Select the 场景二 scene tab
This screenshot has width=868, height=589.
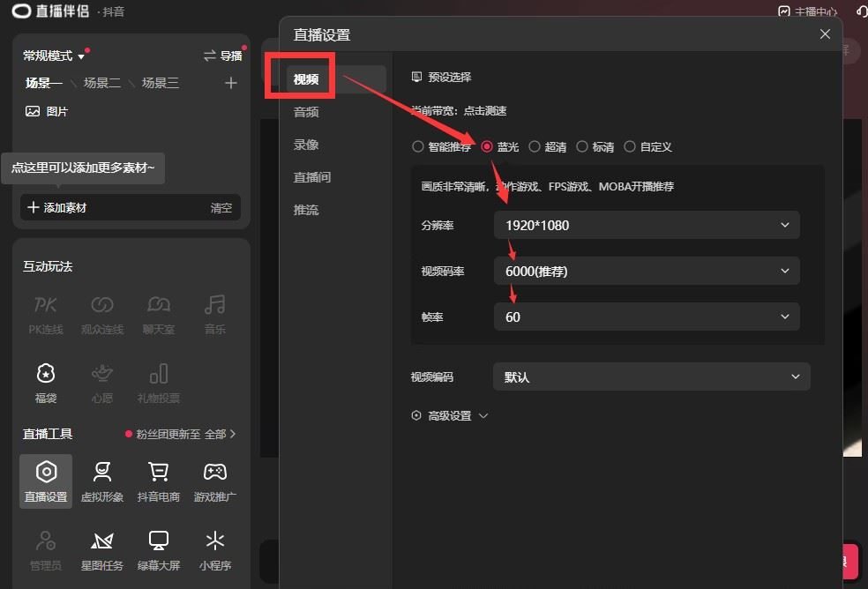101,83
